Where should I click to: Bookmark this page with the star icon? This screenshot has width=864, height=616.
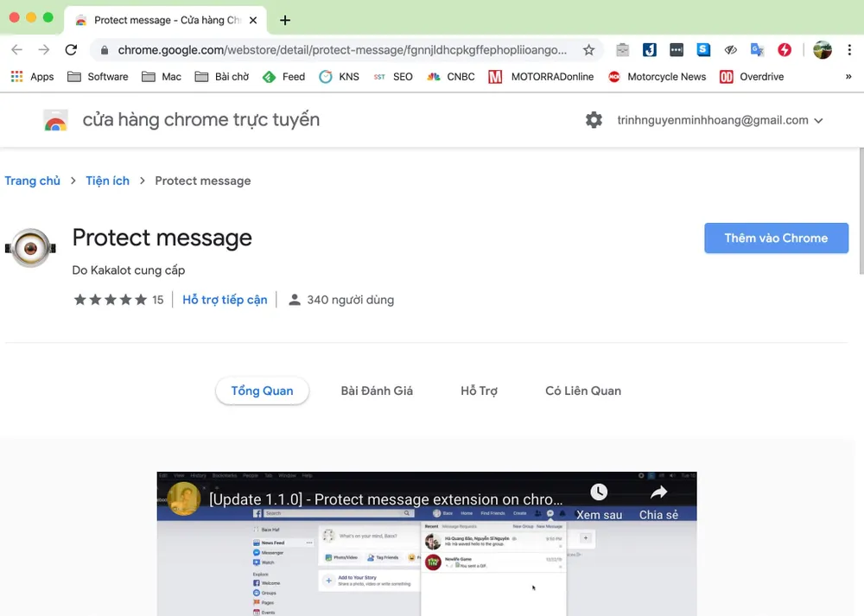(588, 50)
